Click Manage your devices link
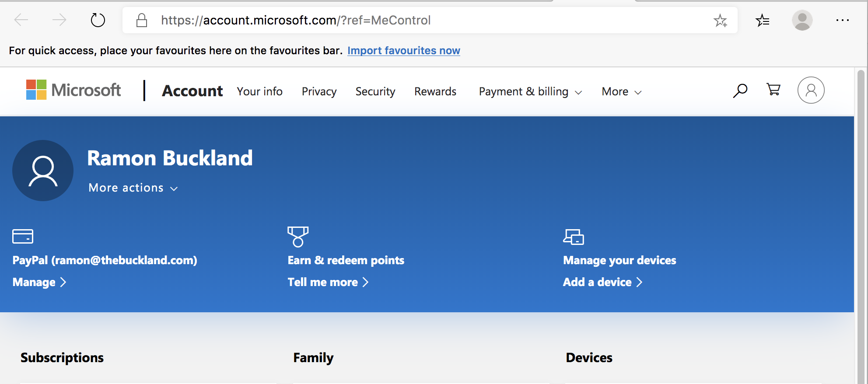This screenshot has height=384, width=868. click(x=619, y=260)
